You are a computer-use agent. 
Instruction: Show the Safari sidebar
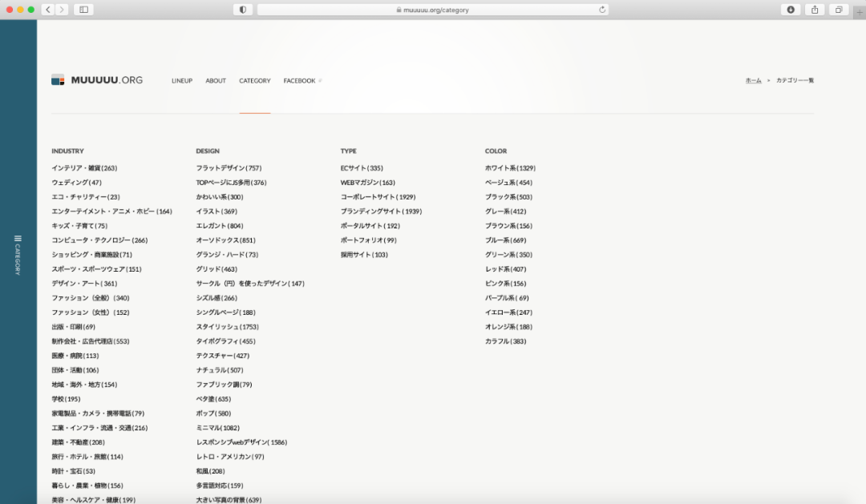(83, 10)
